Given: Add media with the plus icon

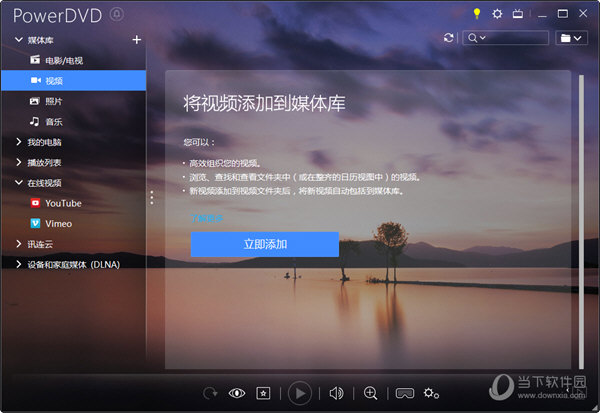Looking at the screenshot, I should click(137, 39).
